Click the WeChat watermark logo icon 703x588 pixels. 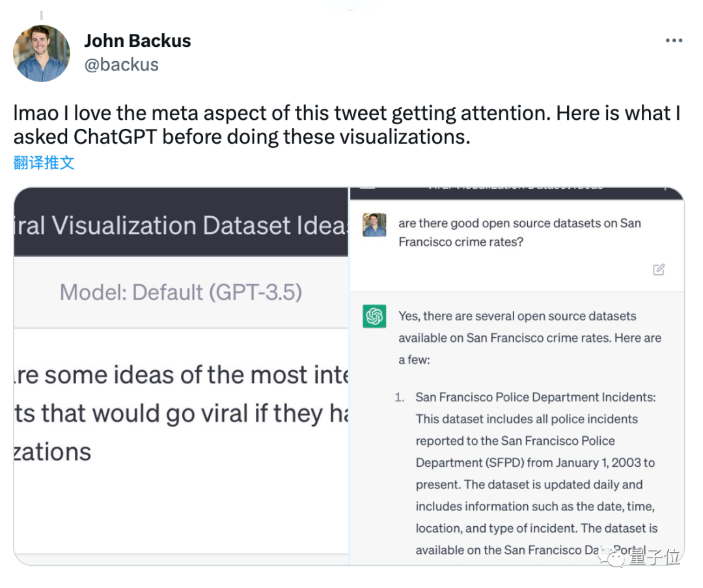(x=612, y=555)
